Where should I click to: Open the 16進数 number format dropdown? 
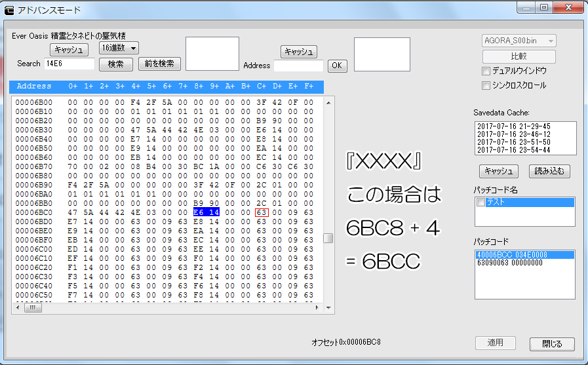pos(119,48)
